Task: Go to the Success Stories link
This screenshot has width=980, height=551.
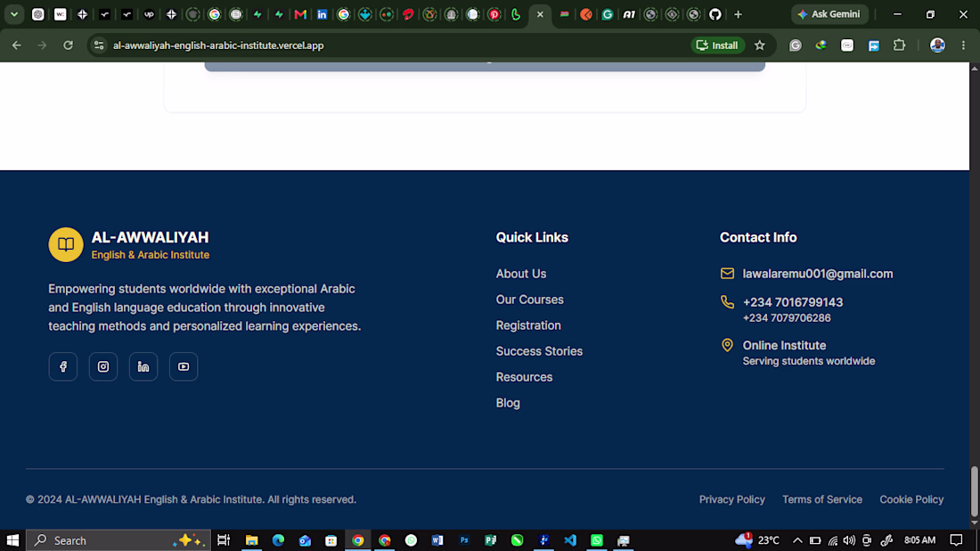Action: click(x=539, y=351)
